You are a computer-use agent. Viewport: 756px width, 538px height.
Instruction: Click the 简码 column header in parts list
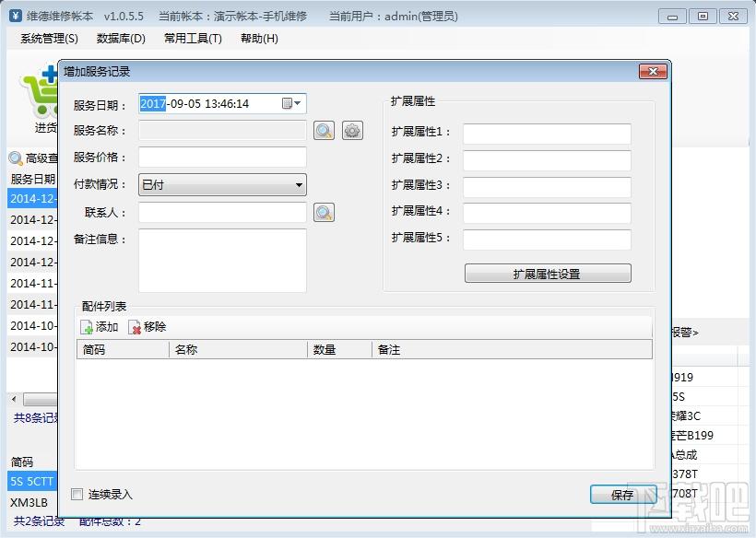click(x=123, y=350)
